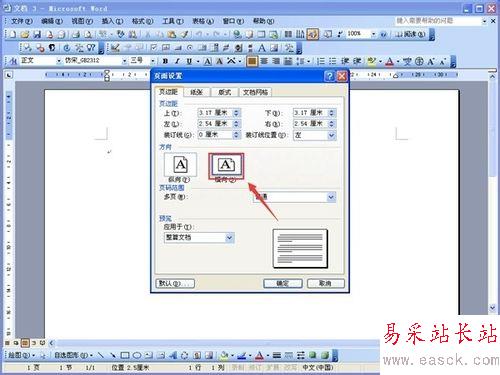The width and height of the screenshot is (500, 375).
Task: Click the Page Setup dialog help button
Action: (x=329, y=76)
